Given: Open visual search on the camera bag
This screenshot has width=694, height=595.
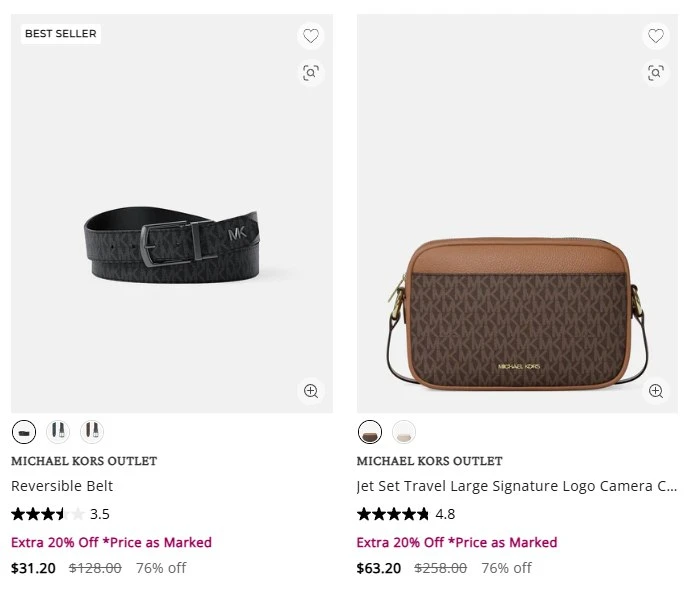Looking at the screenshot, I should click(656, 72).
